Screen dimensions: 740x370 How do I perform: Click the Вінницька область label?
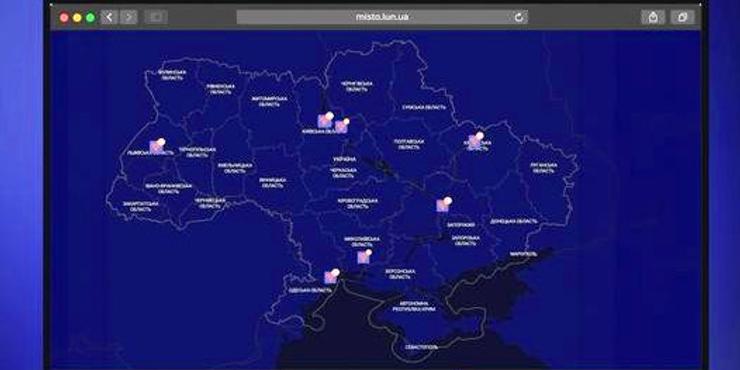(x=272, y=183)
